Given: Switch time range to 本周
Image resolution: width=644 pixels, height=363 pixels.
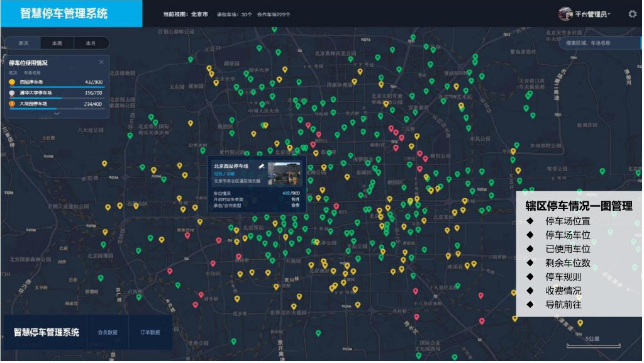Looking at the screenshot, I should (57, 43).
